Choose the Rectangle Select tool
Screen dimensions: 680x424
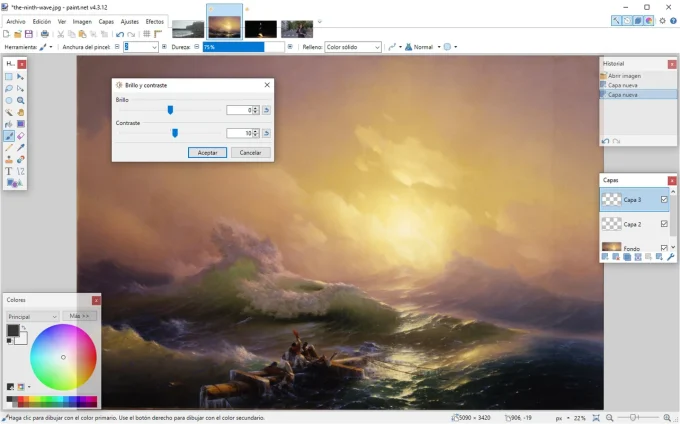(x=9, y=77)
